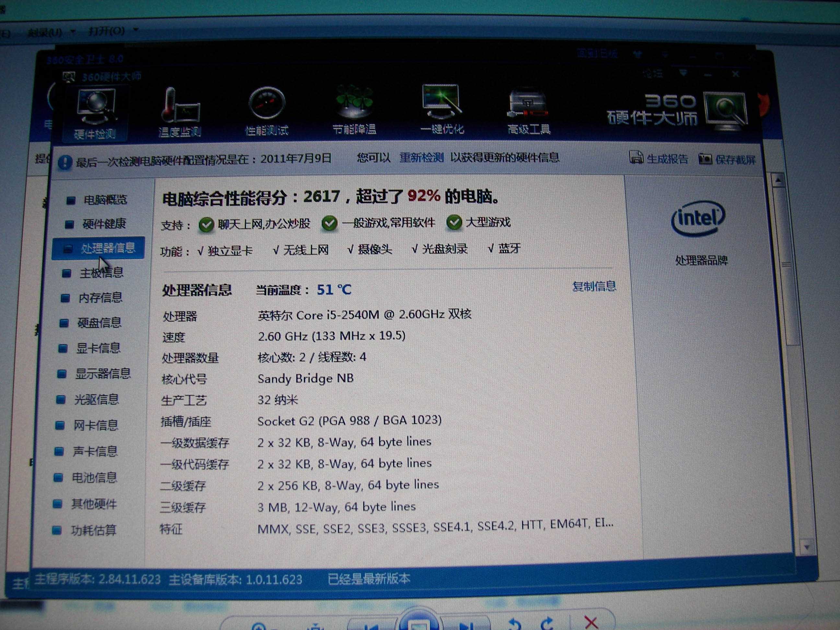Screen dimensions: 840x630
Task: Click the Intel processor brand logo
Action: (698, 218)
